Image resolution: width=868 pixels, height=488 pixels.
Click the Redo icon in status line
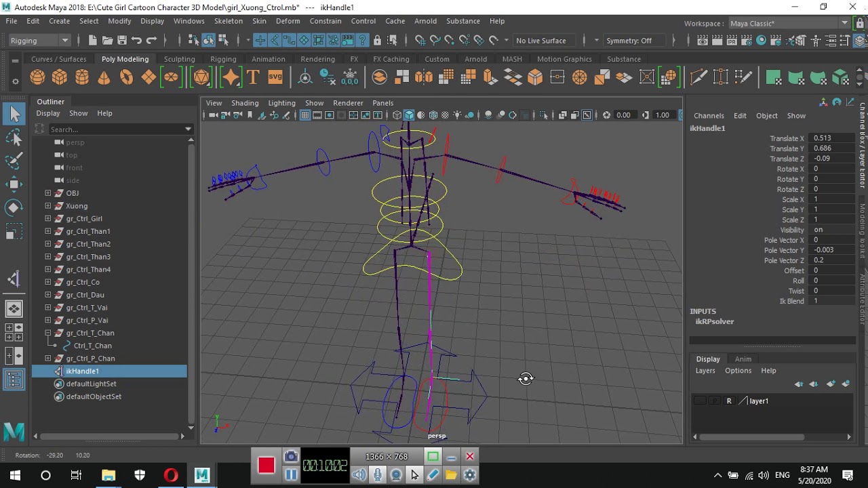[x=152, y=41]
